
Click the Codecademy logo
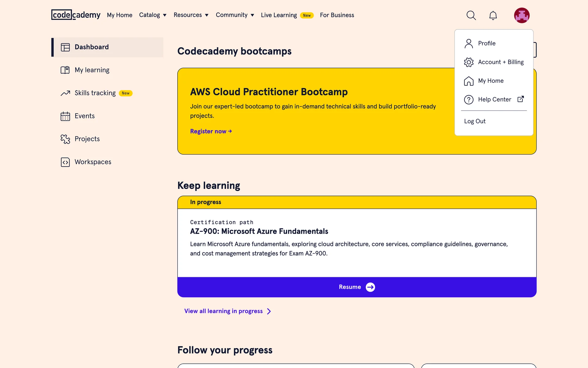point(76,15)
